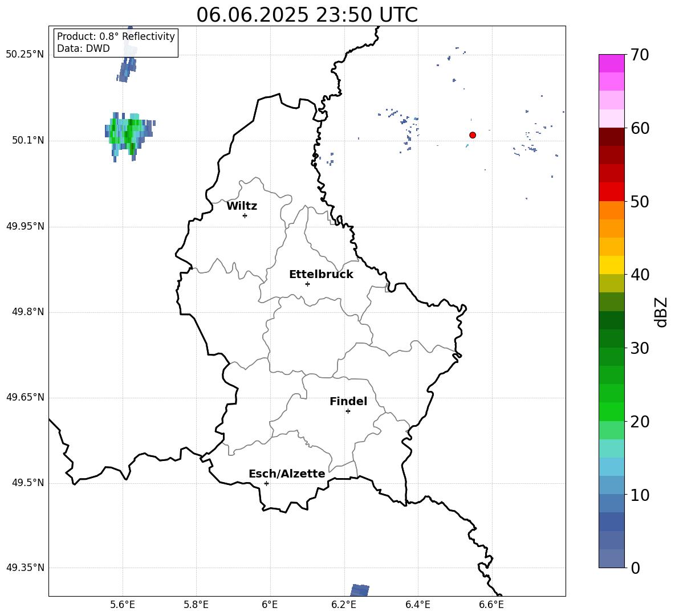Click the 6.4°E longitude label

(x=417, y=605)
